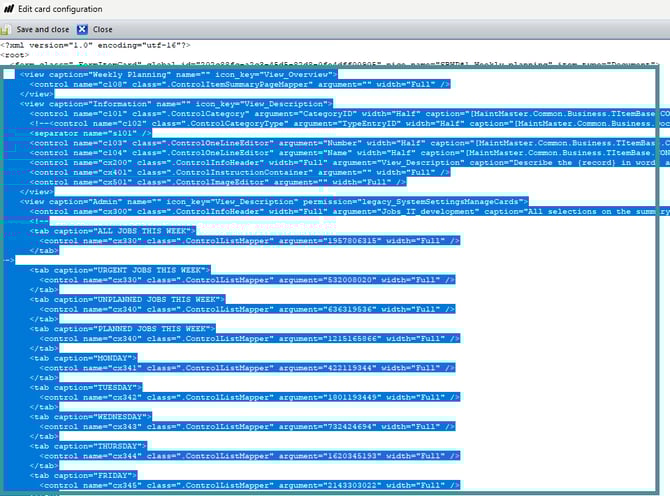Click the Close label in the toolbar

click(x=103, y=29)
